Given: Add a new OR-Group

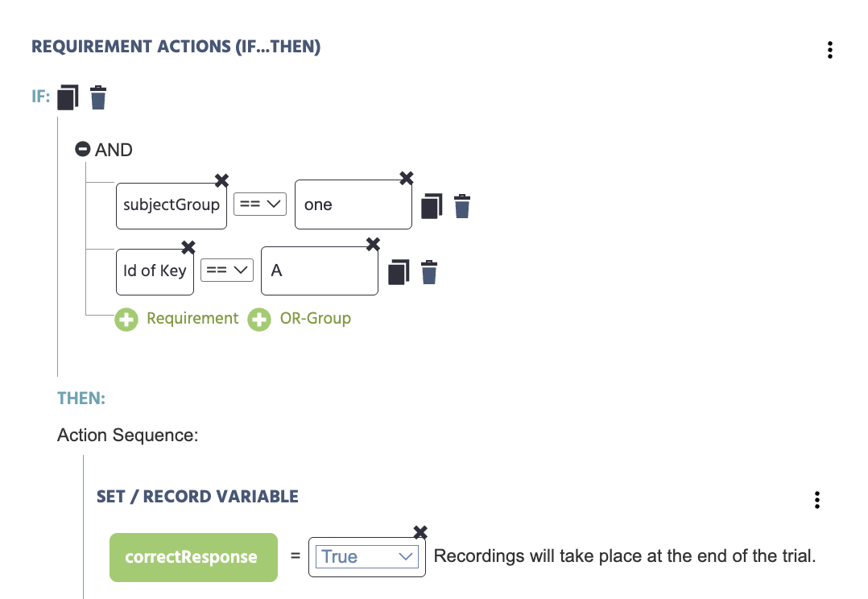Looking at the screenshot, I should coord(300,319).
